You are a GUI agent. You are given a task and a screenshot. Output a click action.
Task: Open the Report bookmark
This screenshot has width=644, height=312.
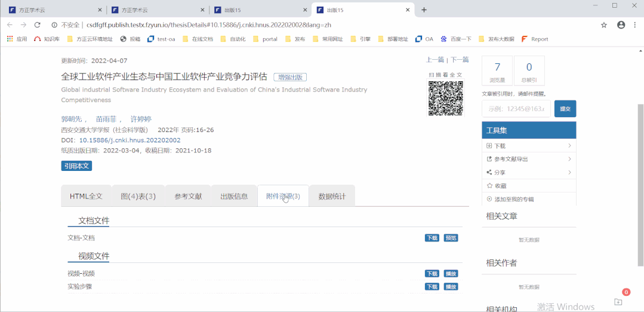tap(535, 39)
